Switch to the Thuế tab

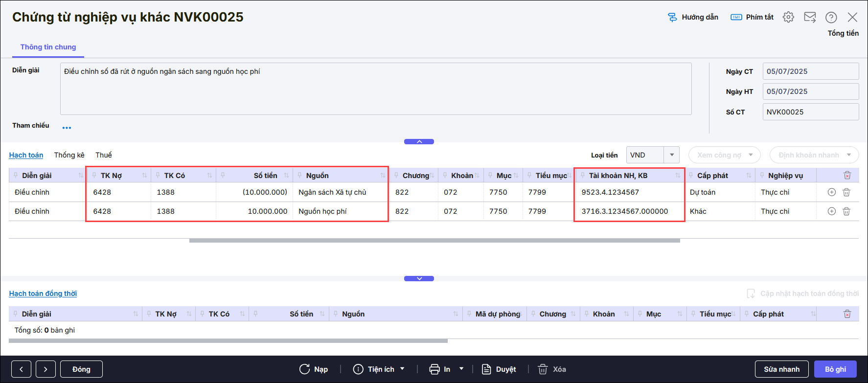103,155
